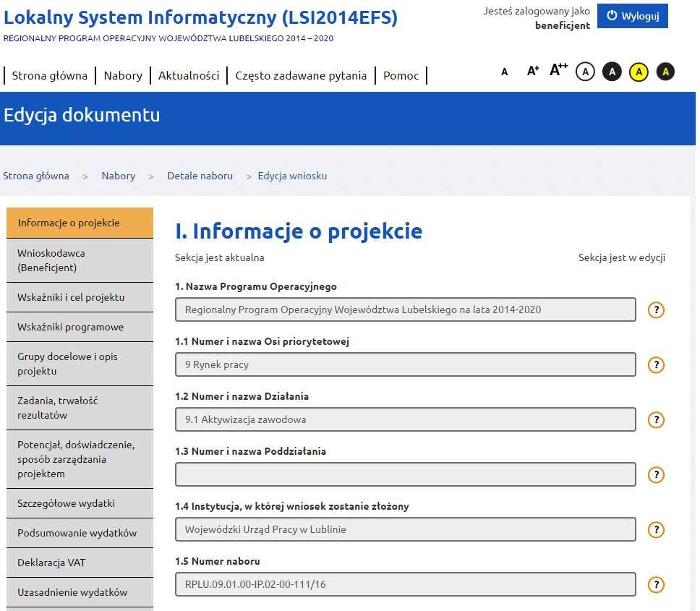Click Detale naboru breadcrumb

click(x=200, y=176)
